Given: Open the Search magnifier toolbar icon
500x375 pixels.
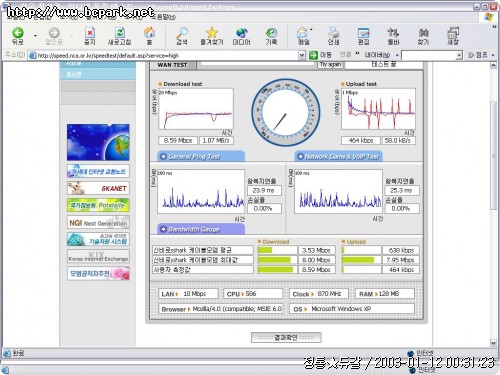Looking at the screenshot, I should point(182,33).
